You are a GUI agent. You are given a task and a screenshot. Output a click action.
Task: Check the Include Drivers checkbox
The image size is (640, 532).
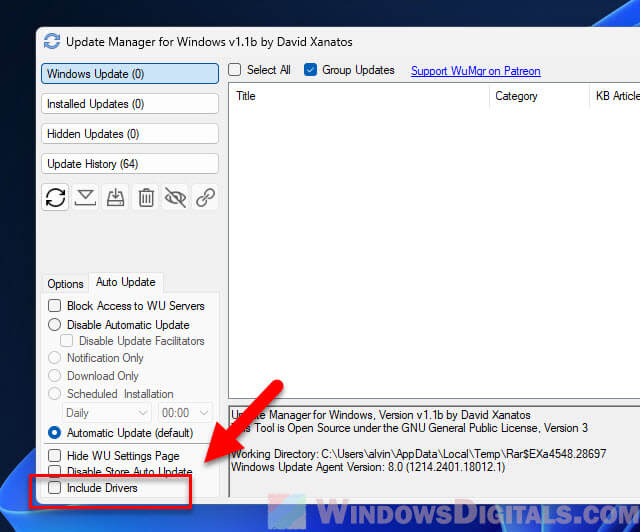[x=55, y=487]
